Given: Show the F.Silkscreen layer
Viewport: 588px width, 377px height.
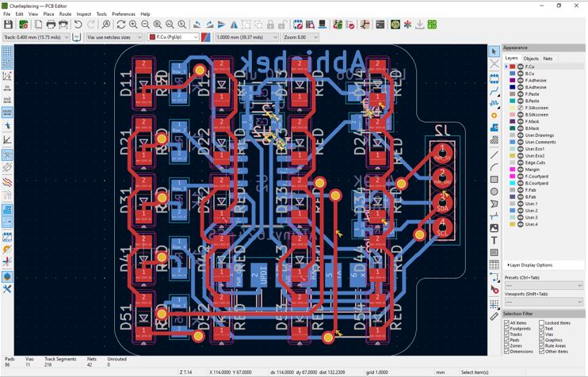Looking at the screenshot, I should point(521,108).
